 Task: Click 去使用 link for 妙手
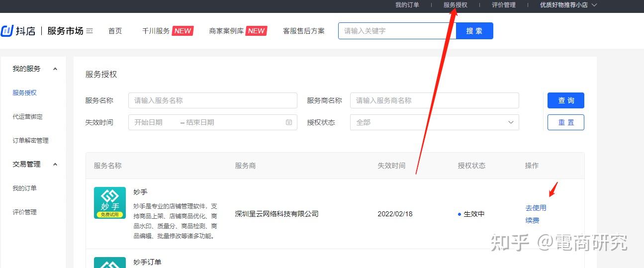point(536,208)
